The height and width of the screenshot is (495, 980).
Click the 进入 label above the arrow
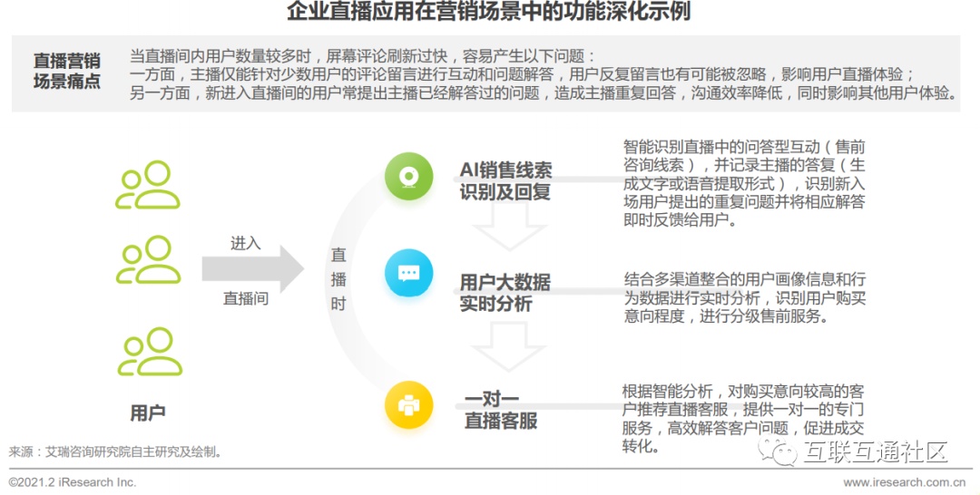click(245, 244)
